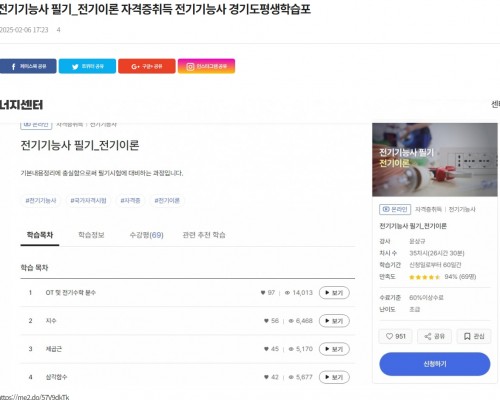500x400 pixels.
Task: Play lesson 2 지수 using the 보기 button
Action: (x=334, y=321)
